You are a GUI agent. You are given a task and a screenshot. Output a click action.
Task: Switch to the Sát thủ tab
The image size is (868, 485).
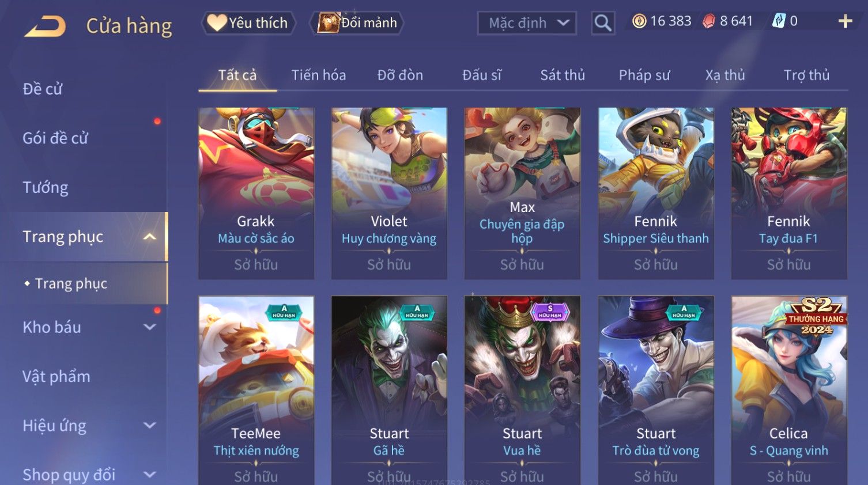563,75
